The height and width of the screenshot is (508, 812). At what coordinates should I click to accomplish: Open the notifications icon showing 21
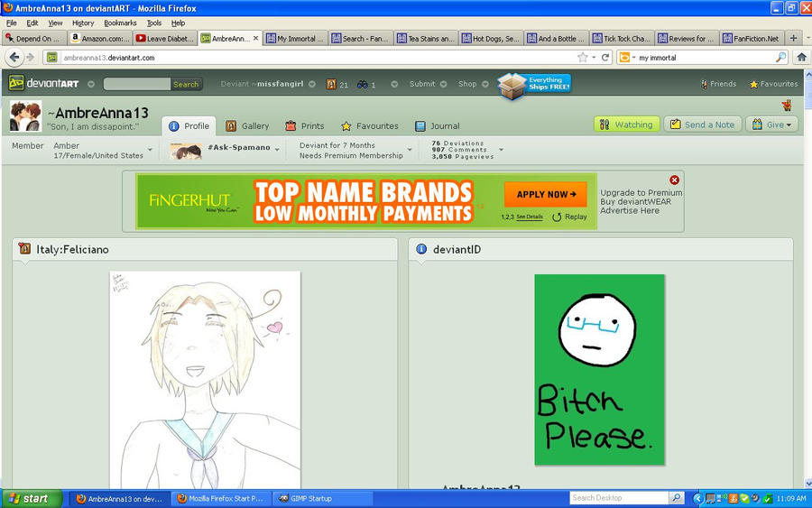pos(331,84)
